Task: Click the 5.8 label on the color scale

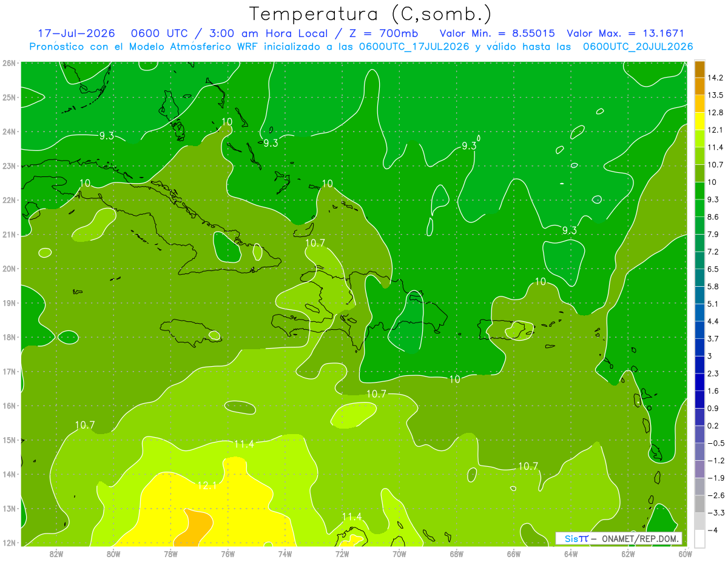Action: point(715,286)
